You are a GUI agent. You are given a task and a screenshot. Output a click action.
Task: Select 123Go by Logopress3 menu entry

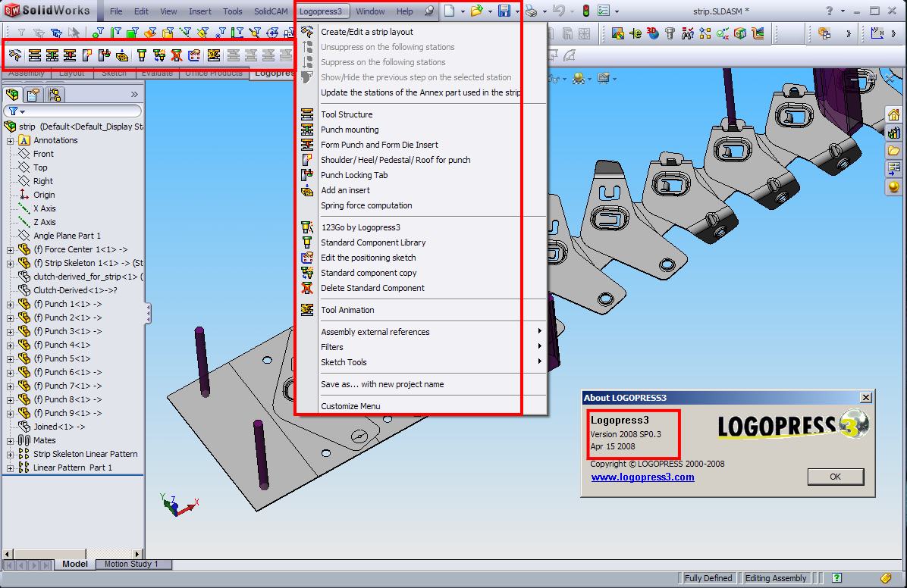tap(421, 227)
